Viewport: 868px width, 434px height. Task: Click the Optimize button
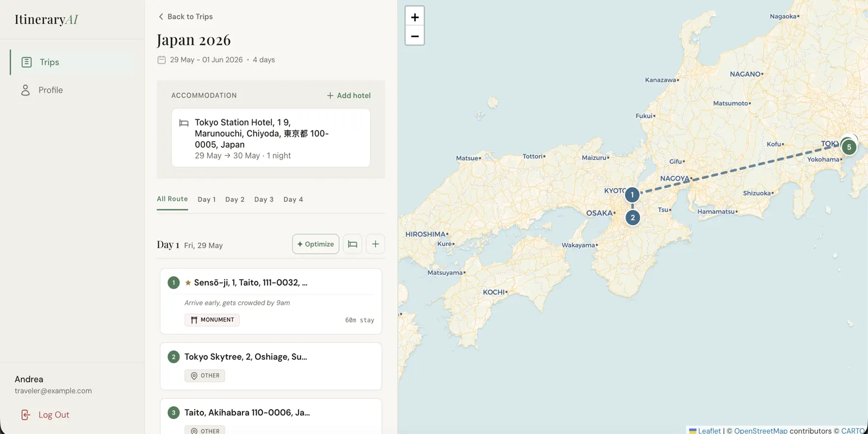click(316, 244)
